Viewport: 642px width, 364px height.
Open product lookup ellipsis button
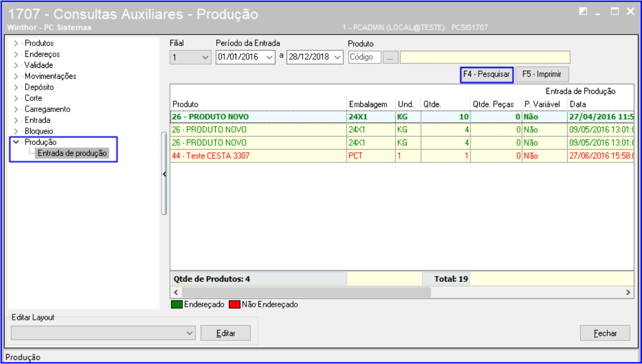pos(390,57)
